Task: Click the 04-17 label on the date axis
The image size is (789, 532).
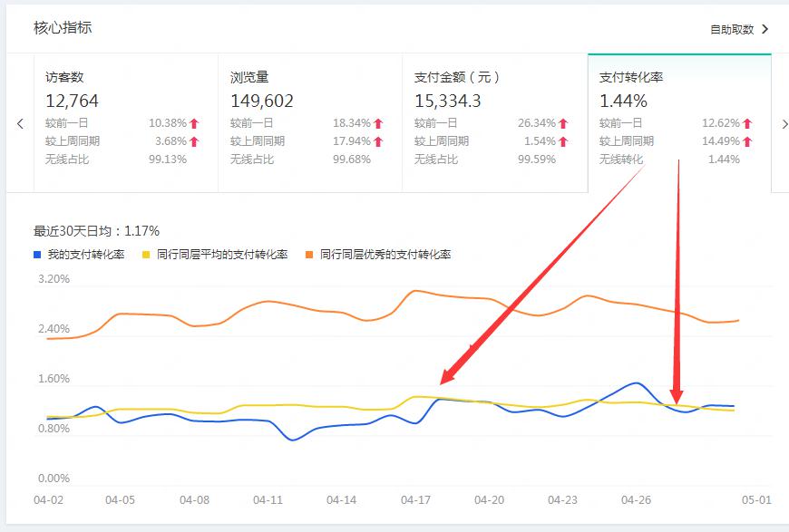Action: point(414,498)
